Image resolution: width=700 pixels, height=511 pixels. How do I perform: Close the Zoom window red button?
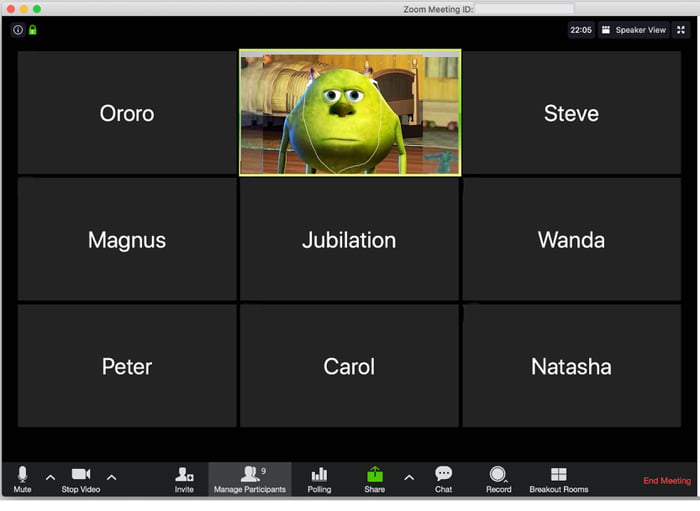(11, 9)
